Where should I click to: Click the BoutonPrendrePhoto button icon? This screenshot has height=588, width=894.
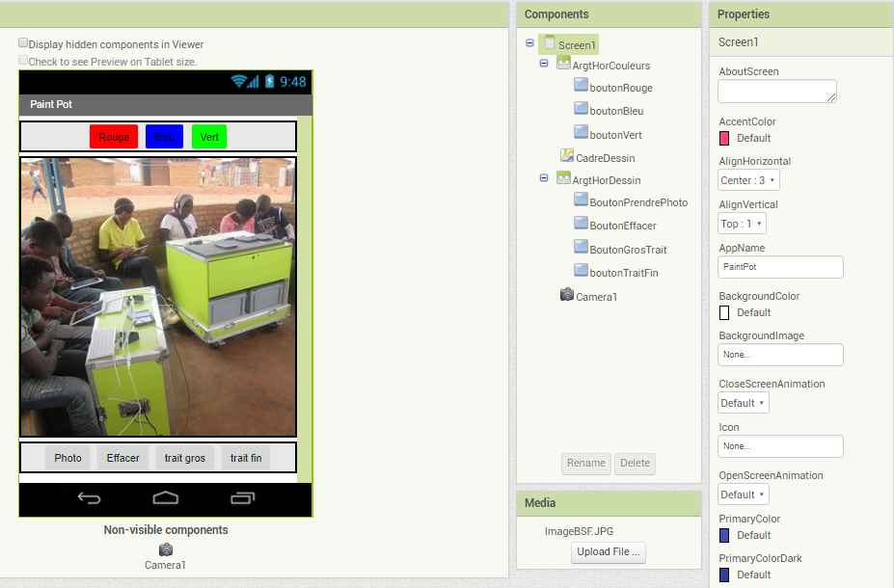point(581,200)
